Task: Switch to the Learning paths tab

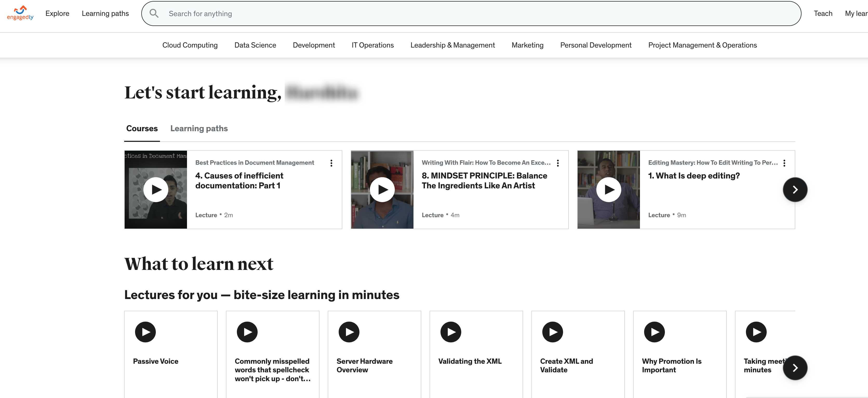Action: 199,128
